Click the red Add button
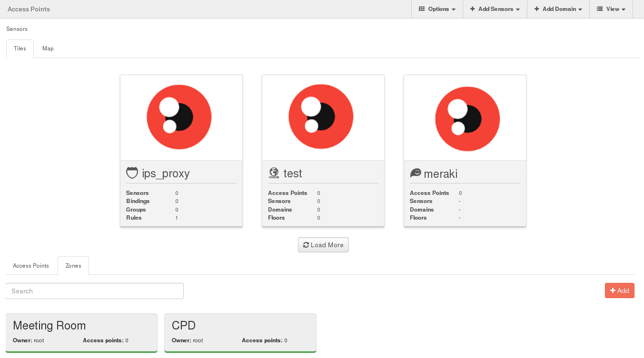Screen dimensions: 644x358 (x=619, y=290)
